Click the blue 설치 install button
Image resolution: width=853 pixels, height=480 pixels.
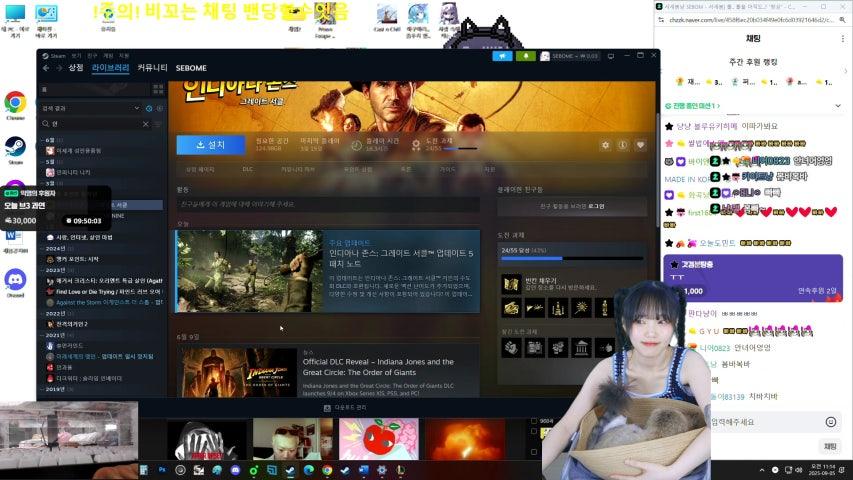point(211,145)
